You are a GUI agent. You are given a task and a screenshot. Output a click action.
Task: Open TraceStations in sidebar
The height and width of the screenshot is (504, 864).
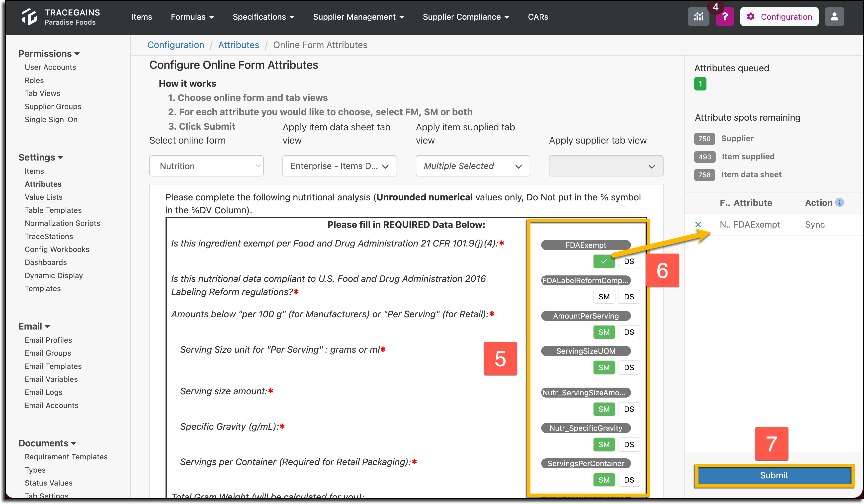point(49,236)
